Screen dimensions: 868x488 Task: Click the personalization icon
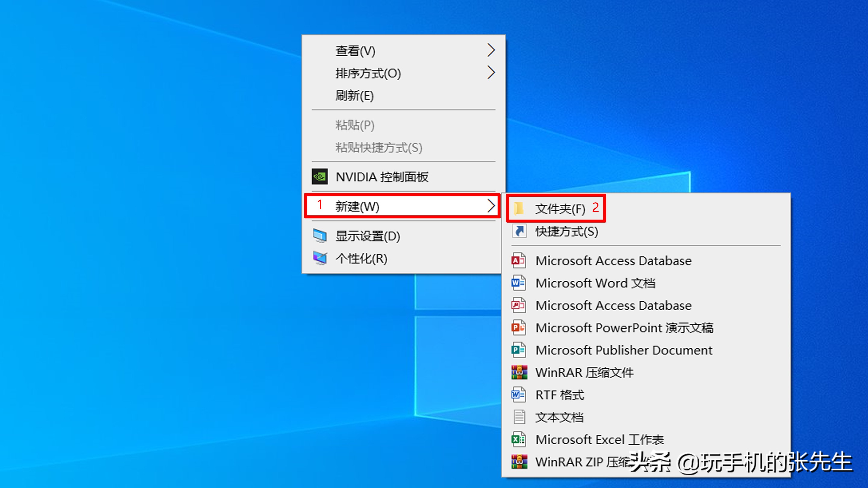320,258
